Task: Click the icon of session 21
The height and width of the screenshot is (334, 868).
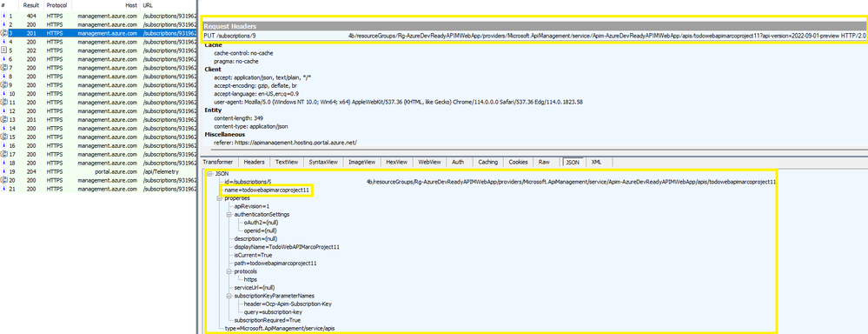Action: pyautogui.click(x=3, y=189)
